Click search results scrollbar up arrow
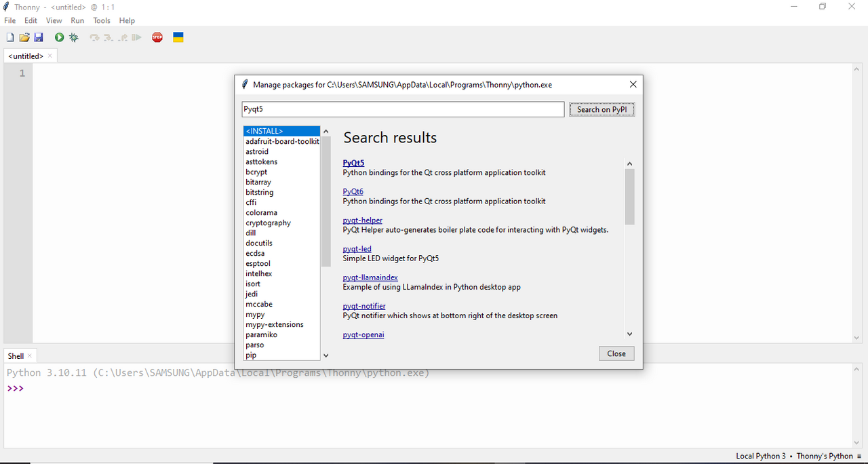The height and width of the screenshot is (464, 868). pyautogui.click(x=629, y=163)
